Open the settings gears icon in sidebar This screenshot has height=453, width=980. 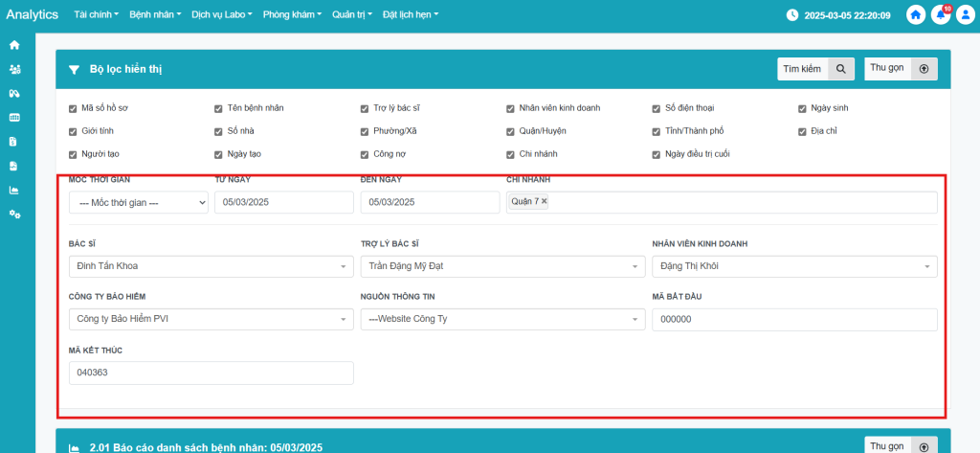tap(14, 214)
